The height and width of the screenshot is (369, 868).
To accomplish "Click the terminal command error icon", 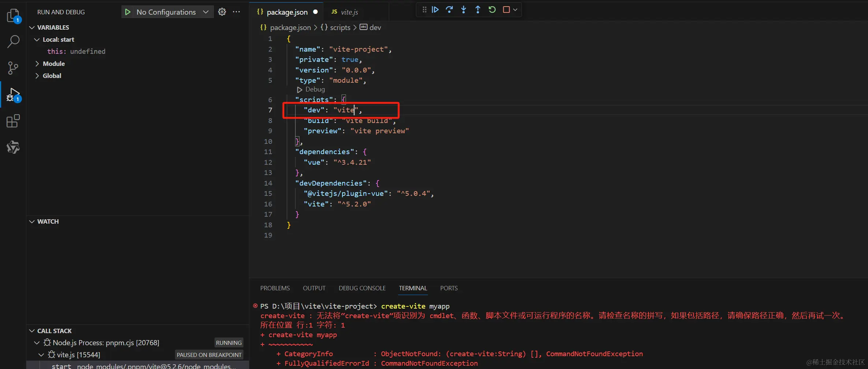I will click(255, 306).
